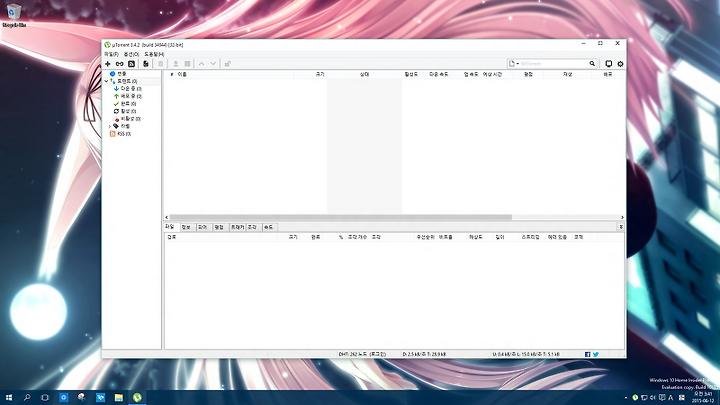
Task: Click the torrent list horizontal scrollbar thumb
Action: (x=340, y=217)
